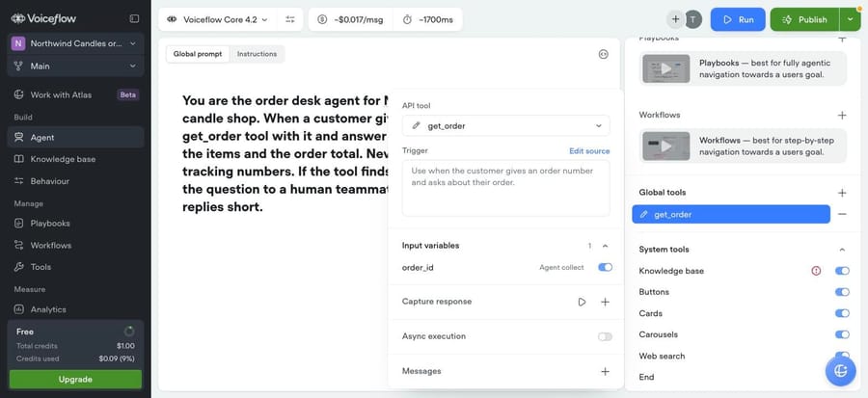Click the Voiceflow logo
868x398 pixels.
[43, 19]
